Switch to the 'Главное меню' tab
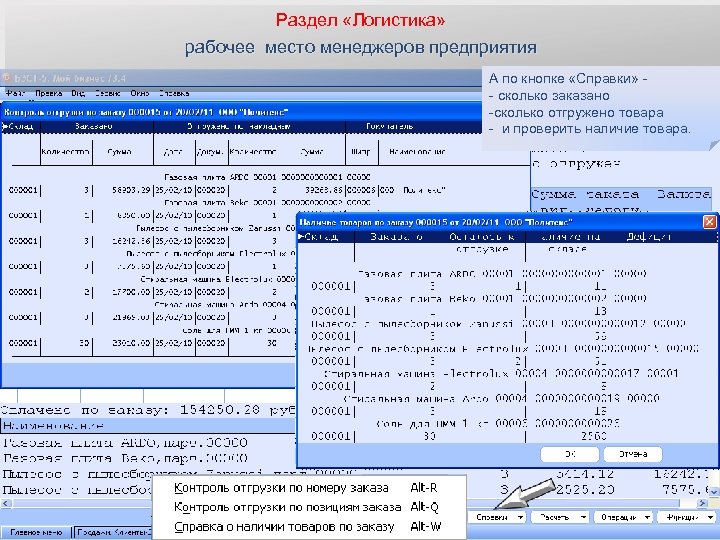The width and height of the screenshot is (720, 540). coord(36,533)
